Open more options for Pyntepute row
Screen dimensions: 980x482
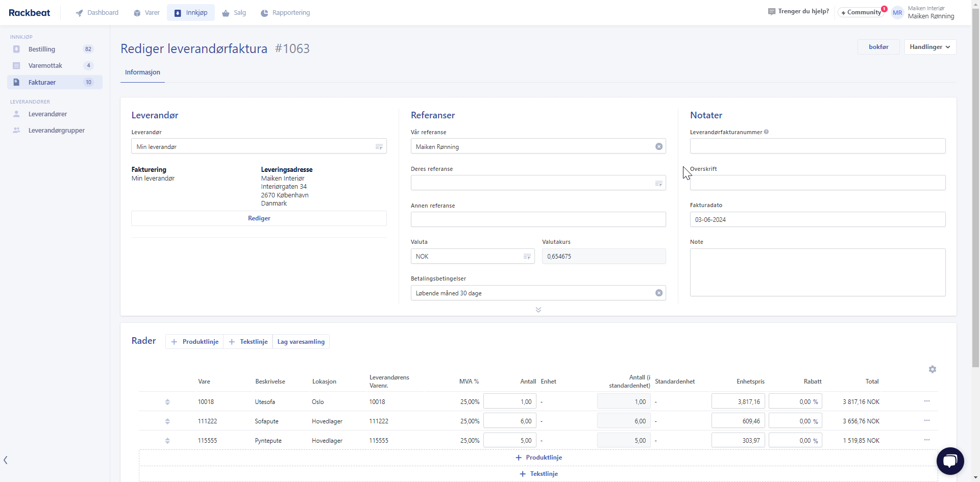[926, 440]
